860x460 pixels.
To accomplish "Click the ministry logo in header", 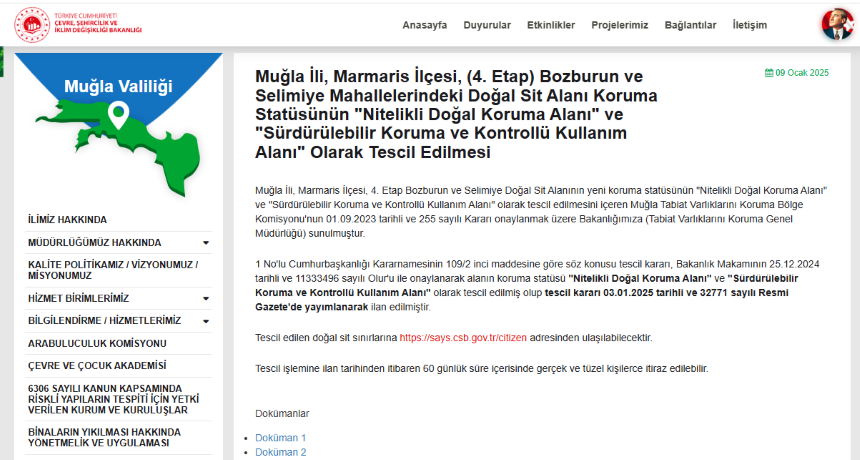I will tap(78, 25).
